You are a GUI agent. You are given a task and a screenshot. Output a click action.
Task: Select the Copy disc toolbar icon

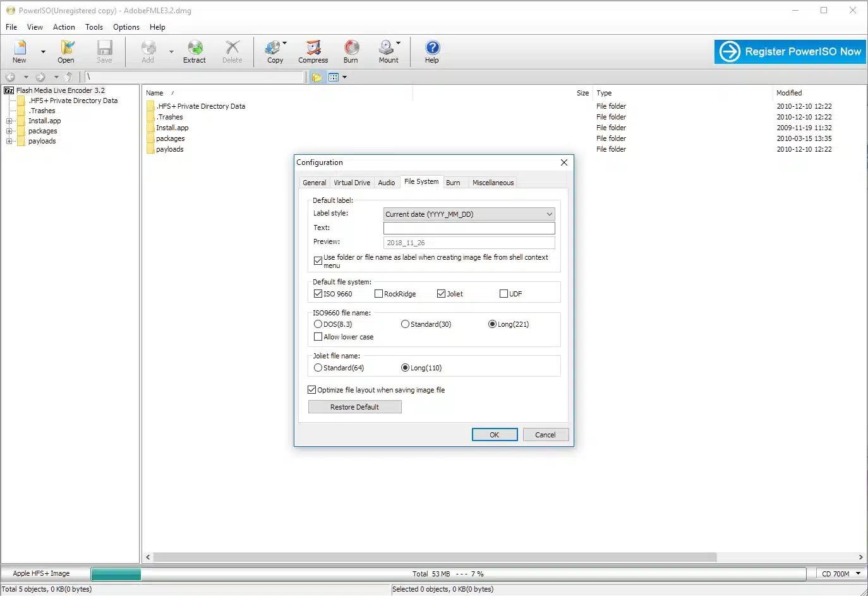click(x=273, y=51)
